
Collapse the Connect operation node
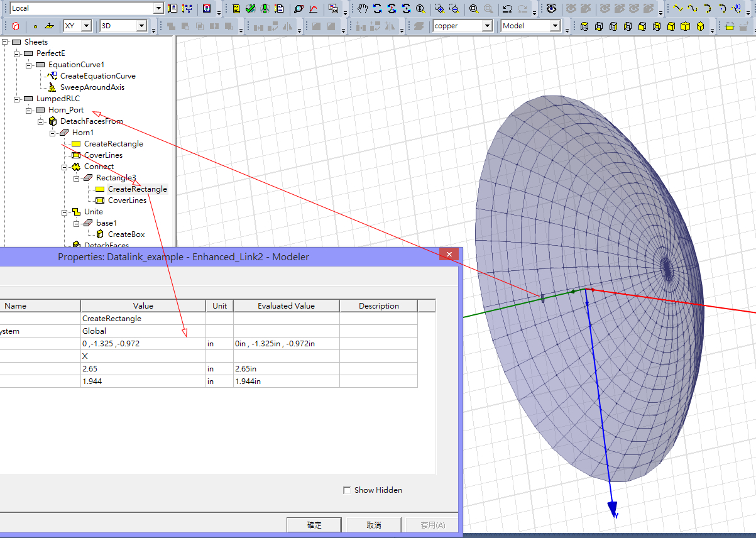(x=65, y=167)
